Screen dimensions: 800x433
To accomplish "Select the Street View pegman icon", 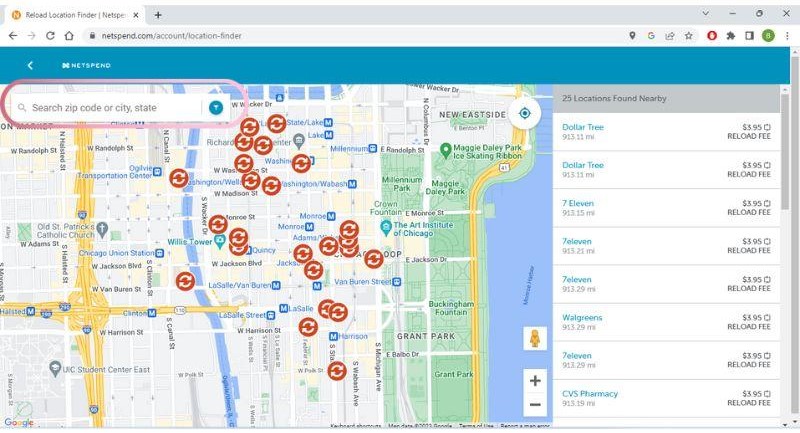I will tap(535, 338).
